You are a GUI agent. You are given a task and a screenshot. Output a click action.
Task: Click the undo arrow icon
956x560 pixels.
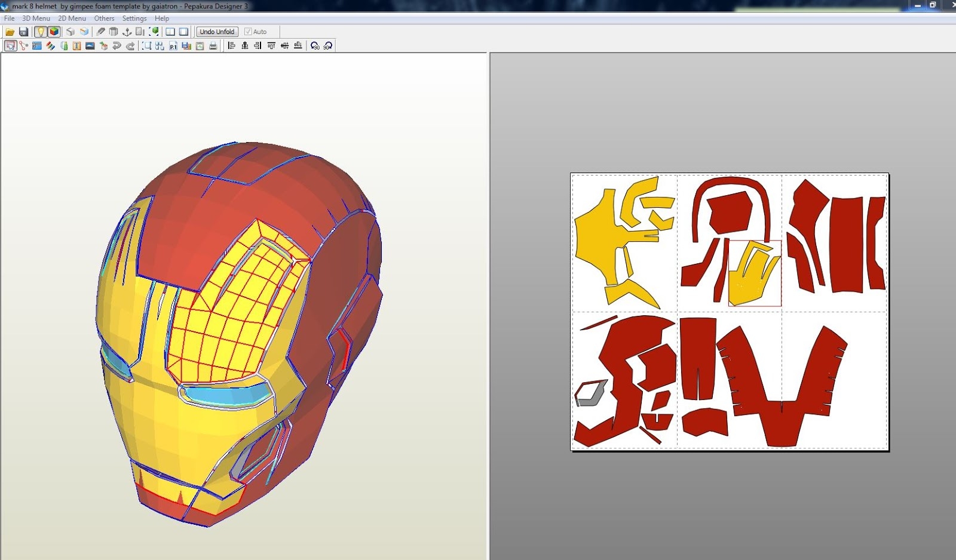coord(117,45)
